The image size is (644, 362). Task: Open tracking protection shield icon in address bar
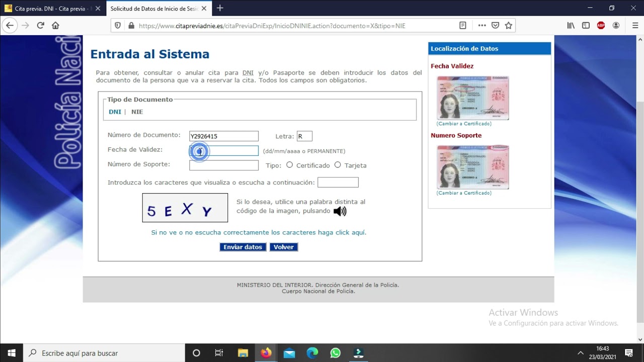click(118, 26)
